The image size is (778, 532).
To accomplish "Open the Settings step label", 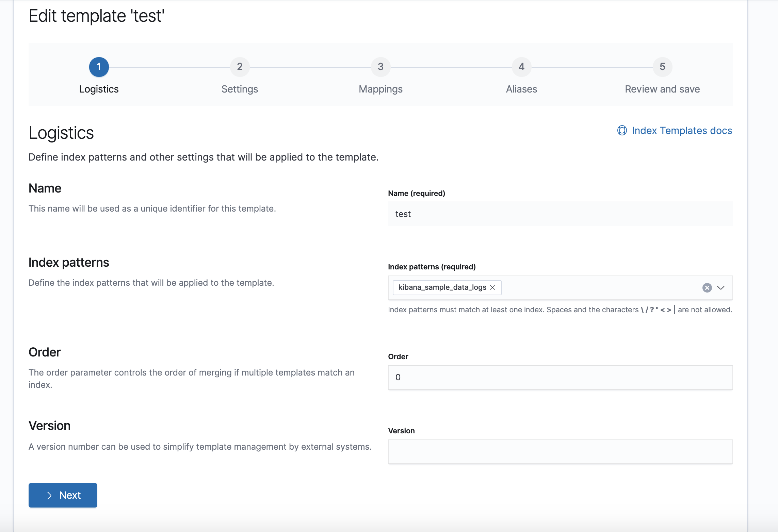I will click(240, 89).
